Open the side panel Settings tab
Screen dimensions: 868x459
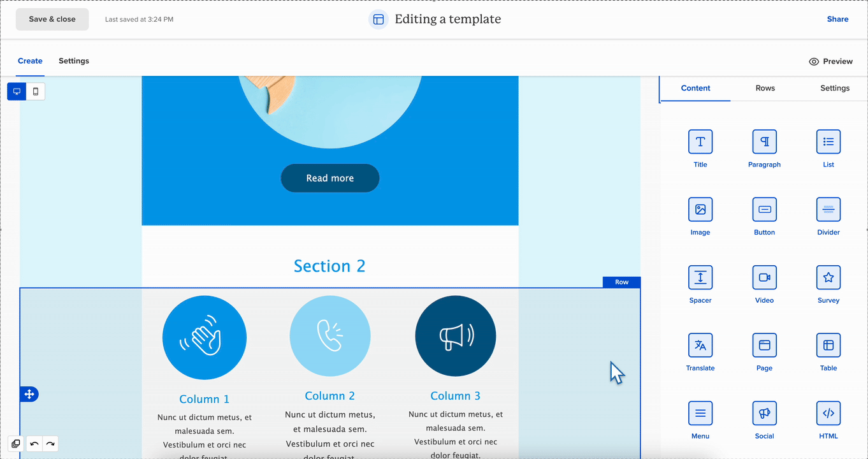tap(835, 88)
